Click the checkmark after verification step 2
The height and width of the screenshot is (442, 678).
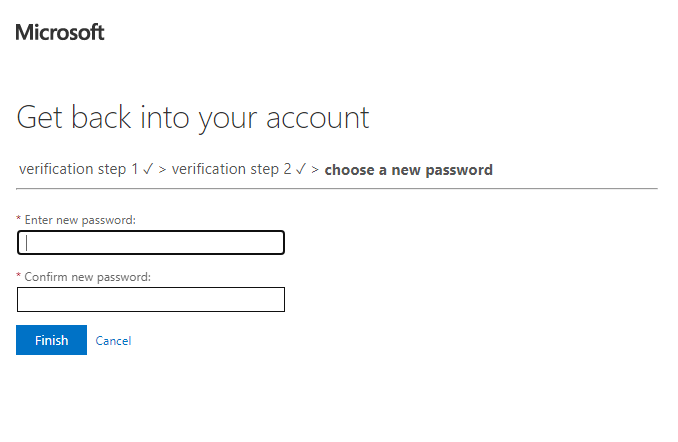(301, 169)
